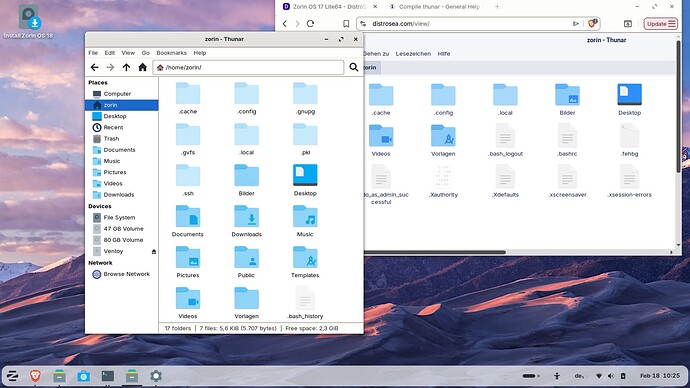This screenshot has width=690, height=388.
Task: Select the Downloads folder icon in file view
Action: 246,216
